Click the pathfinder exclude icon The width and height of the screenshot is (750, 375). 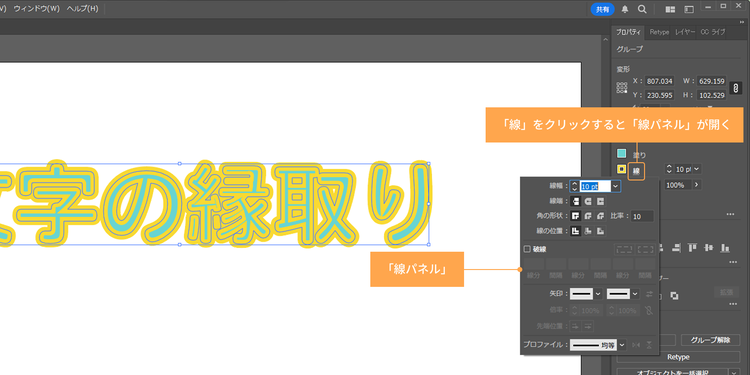click(674, 296)
